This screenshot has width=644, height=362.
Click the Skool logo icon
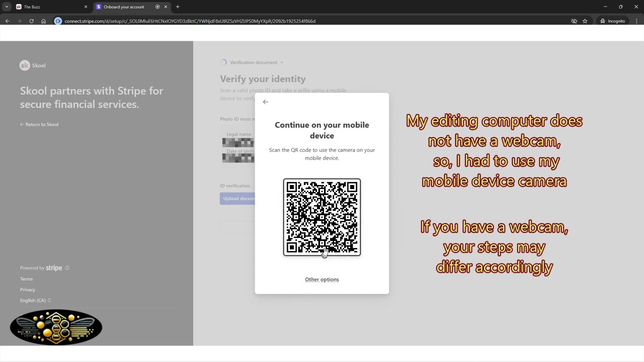pos(25,65)
